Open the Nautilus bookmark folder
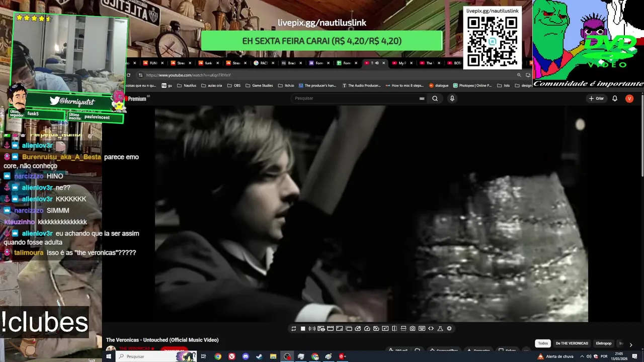The width and height of the screenshot is (644, 362). tap(187, 85)
